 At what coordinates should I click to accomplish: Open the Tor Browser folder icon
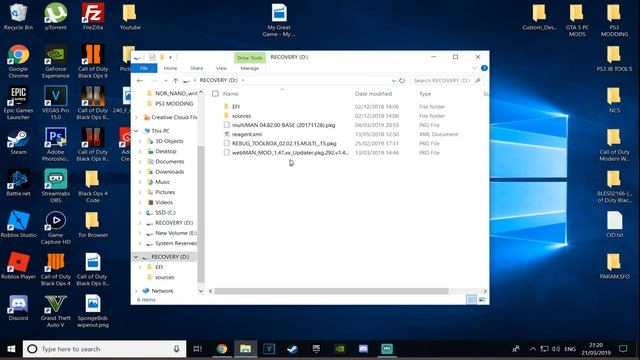(93, 224)
